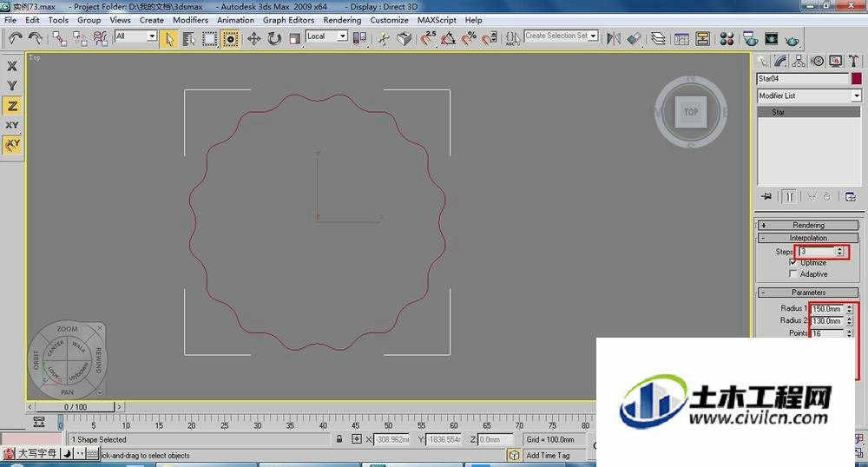Switch to the Motion command panel tab
Viewport: 868px width, 467px height.
click(817, 61)
